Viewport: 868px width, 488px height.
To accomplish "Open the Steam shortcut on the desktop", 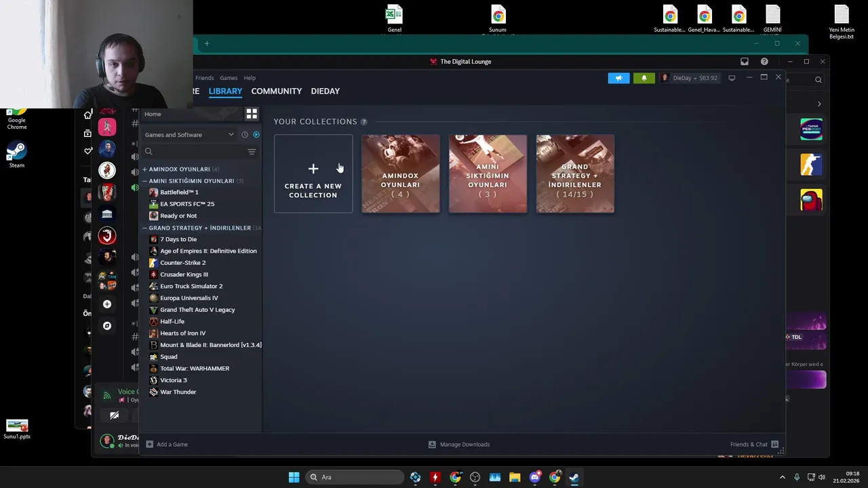I will [x=17, y=155].
